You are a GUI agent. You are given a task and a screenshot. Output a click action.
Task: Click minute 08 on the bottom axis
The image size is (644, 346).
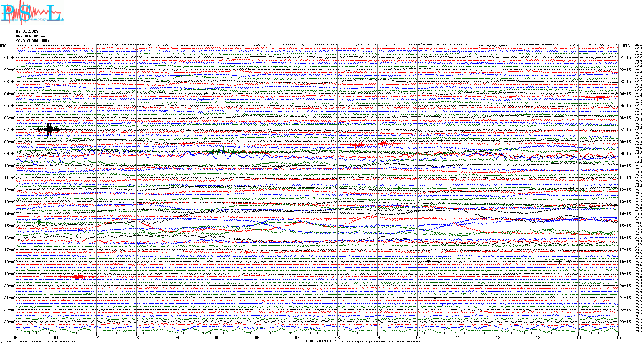click(337, 337)
